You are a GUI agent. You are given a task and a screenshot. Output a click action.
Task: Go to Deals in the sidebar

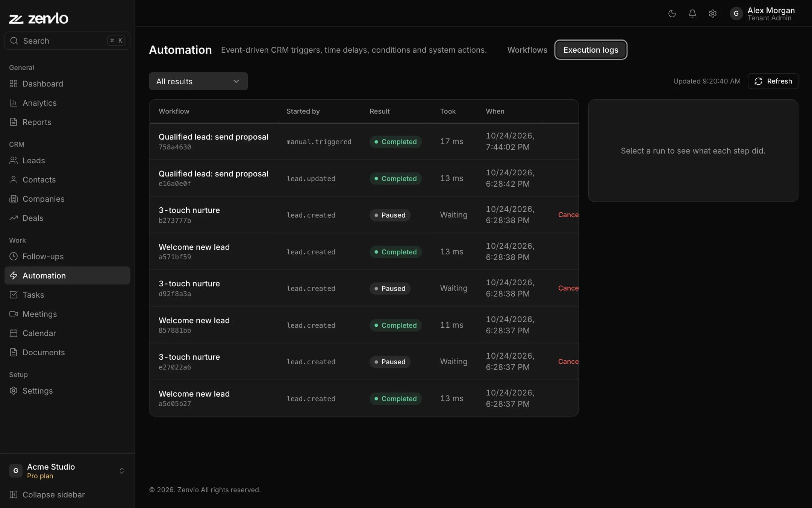[67, 218]
